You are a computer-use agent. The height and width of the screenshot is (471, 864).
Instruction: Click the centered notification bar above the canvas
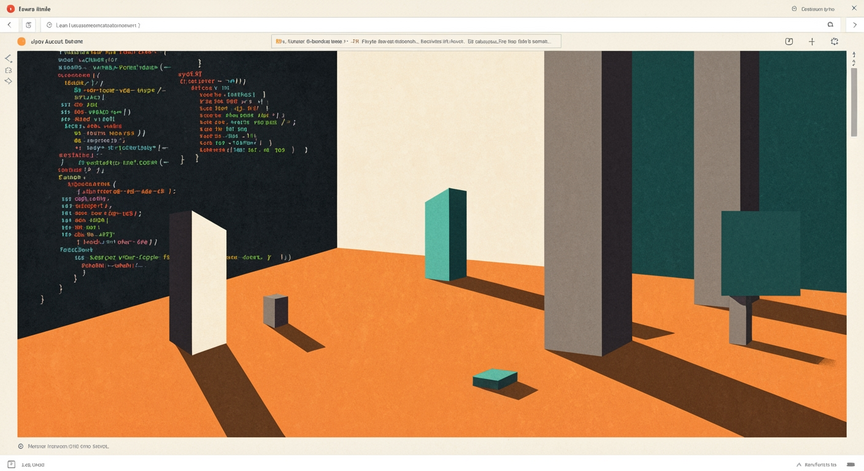[x=416, y=41]
